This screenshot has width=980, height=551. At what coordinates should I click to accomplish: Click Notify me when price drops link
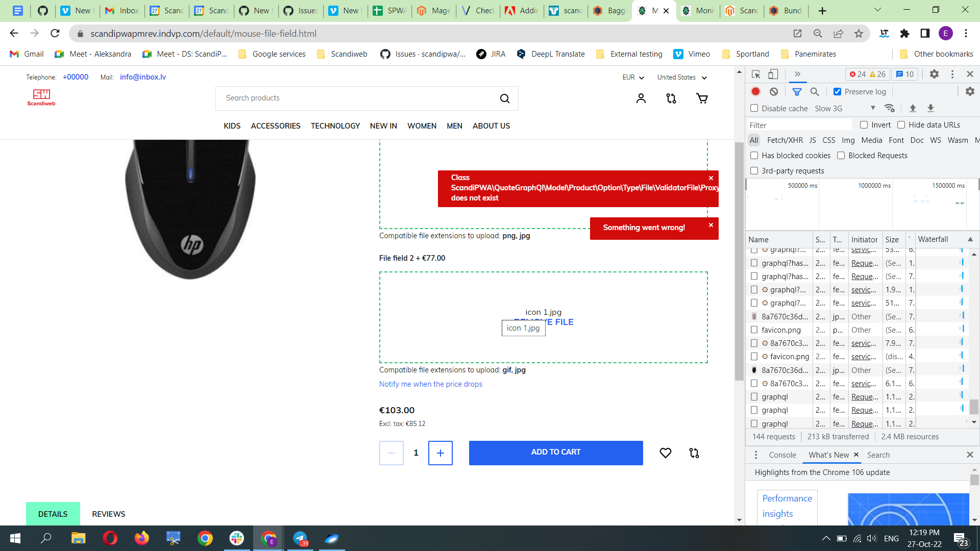coord(430,384)
